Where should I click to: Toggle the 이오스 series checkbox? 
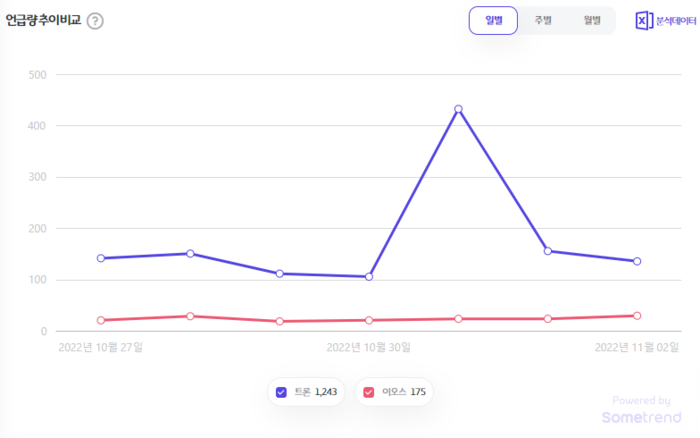point(369,391)
